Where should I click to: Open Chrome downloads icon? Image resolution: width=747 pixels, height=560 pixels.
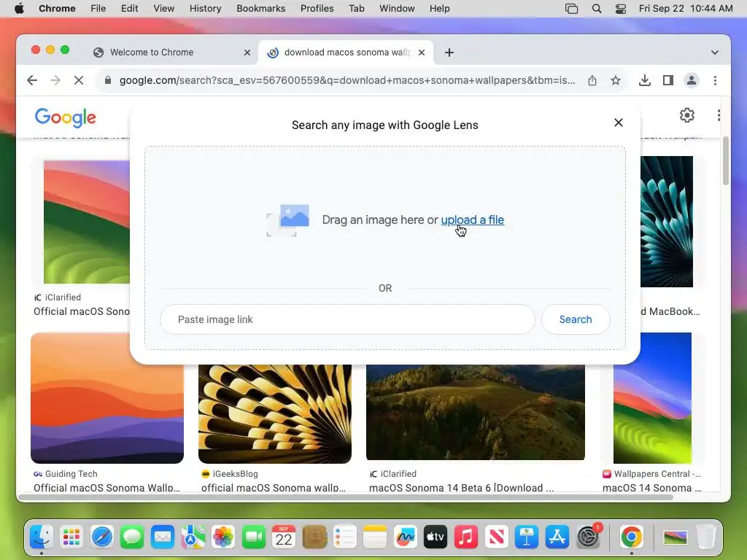645,80
